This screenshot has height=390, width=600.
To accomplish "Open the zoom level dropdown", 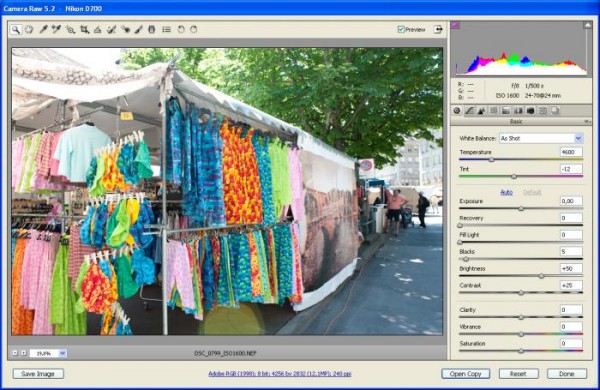I will (62, 353).
